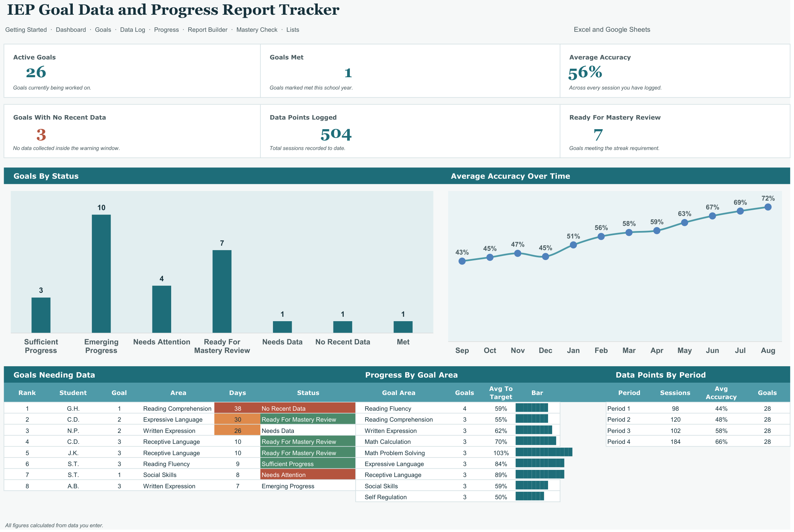The height and width of the screenshot is (532, 794).
Task: Open the Data Log tab
Action: (133, 30)
